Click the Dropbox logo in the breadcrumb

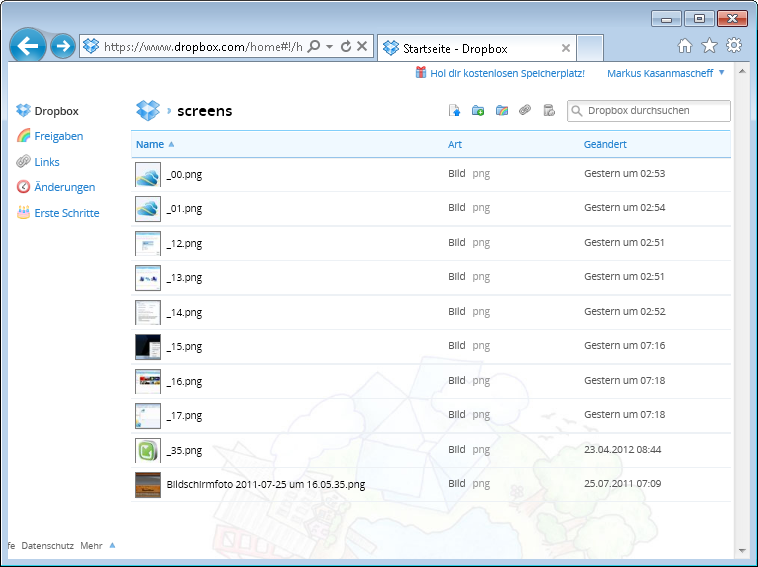coord(147,111)
